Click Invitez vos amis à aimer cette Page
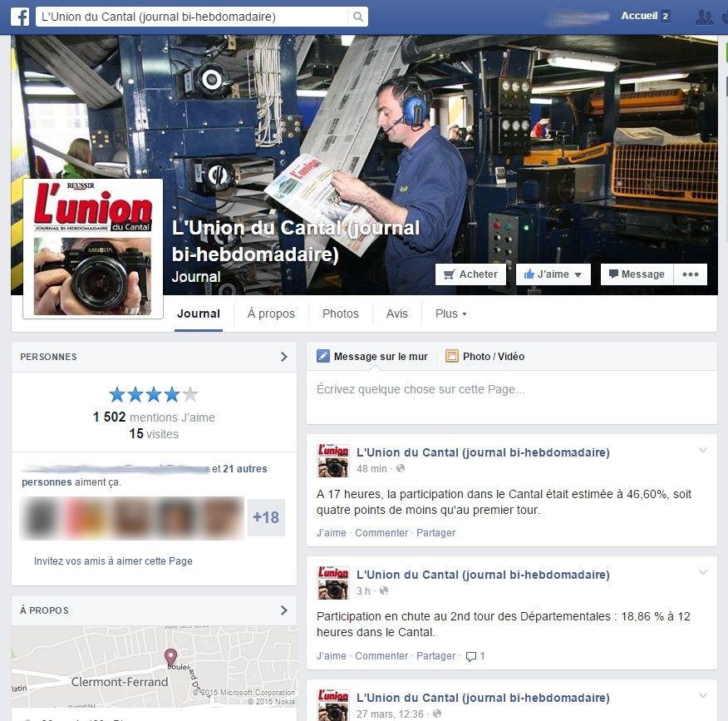Viewport: 728px width, 721px height. point(113,561)
